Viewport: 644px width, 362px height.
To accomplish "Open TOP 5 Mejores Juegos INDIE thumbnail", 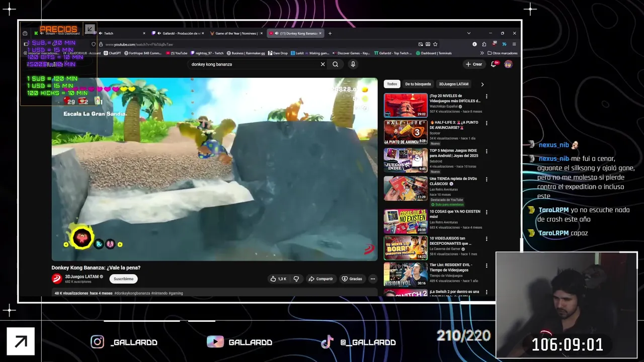I will (x=406, y=160).
